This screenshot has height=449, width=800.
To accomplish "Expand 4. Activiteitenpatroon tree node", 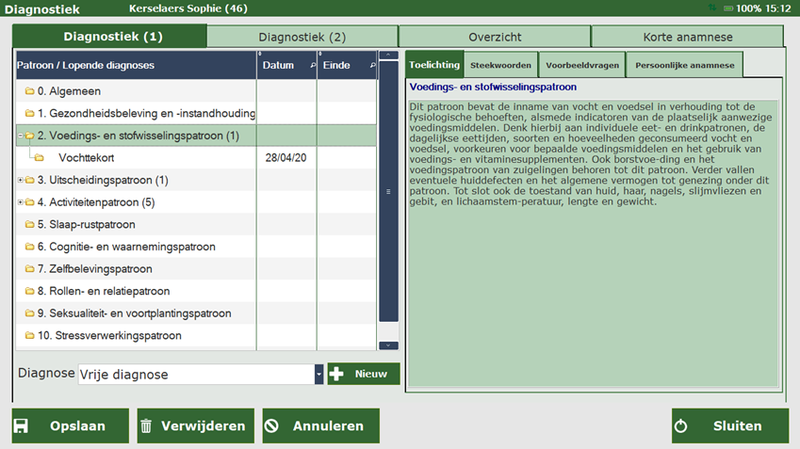I will (x=20, y=203).
